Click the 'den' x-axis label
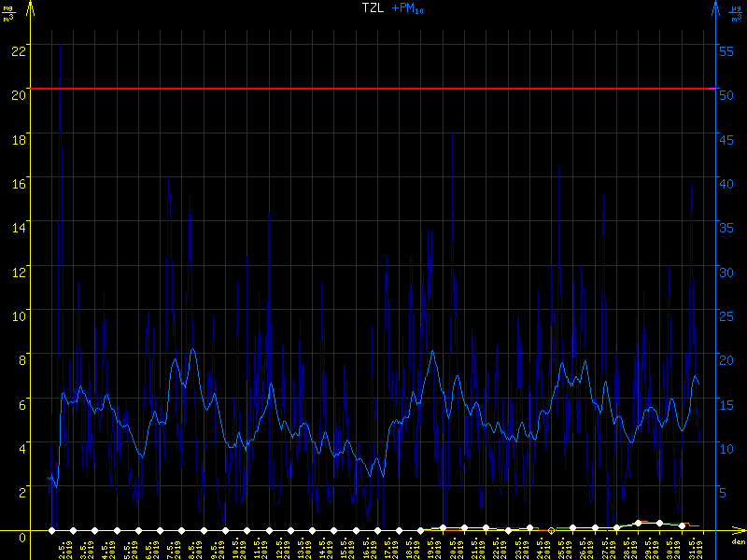The image size is (747, 560). 737,542
